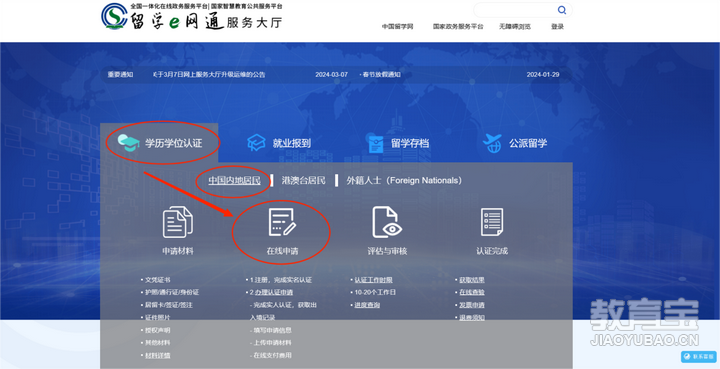Screen dimensions: 720x369
Task: Click the 10-20个工作日 text
Action: [375, 292]
